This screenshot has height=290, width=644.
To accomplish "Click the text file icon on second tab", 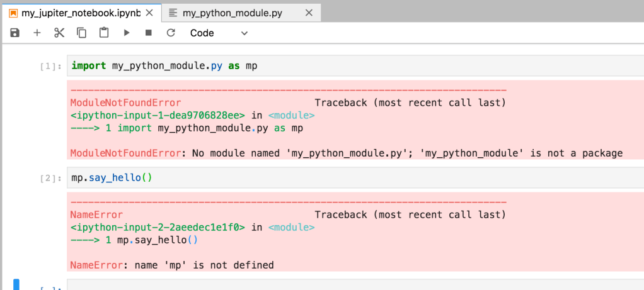I will point(173,13).
